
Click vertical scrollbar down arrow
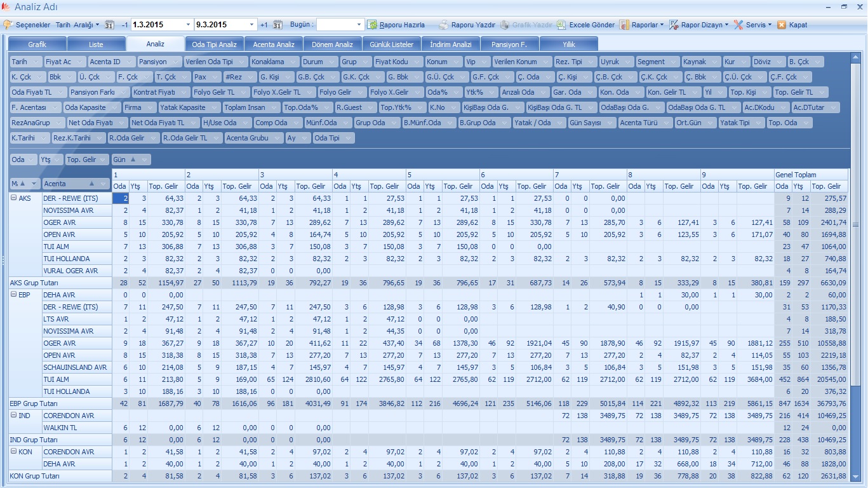[855, 475]
